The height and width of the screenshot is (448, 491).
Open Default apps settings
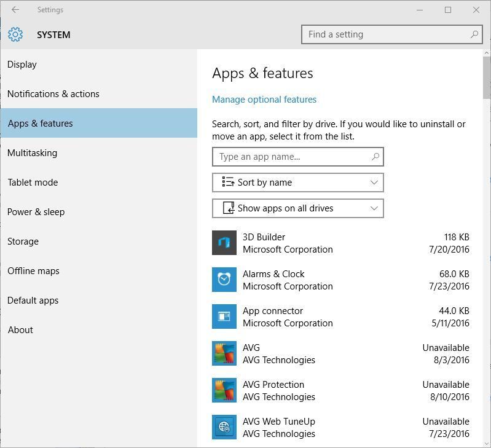99,301
